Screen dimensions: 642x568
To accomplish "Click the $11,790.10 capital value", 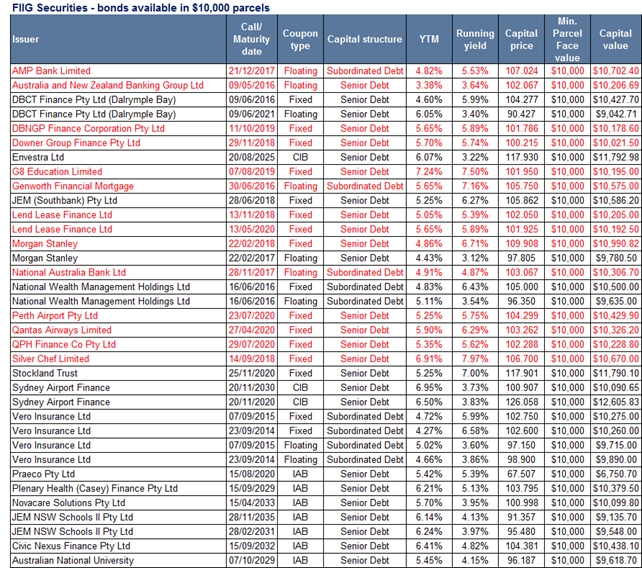I will click(x=616, y=373).
